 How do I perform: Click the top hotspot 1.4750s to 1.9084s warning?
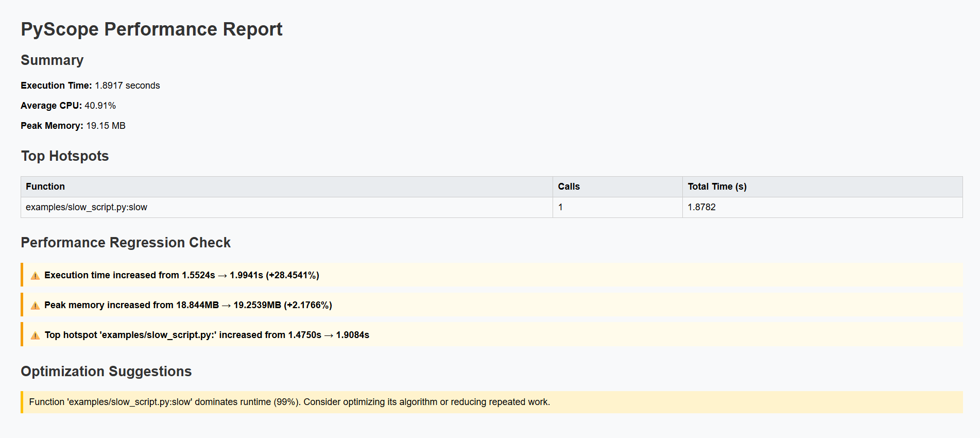492,334
